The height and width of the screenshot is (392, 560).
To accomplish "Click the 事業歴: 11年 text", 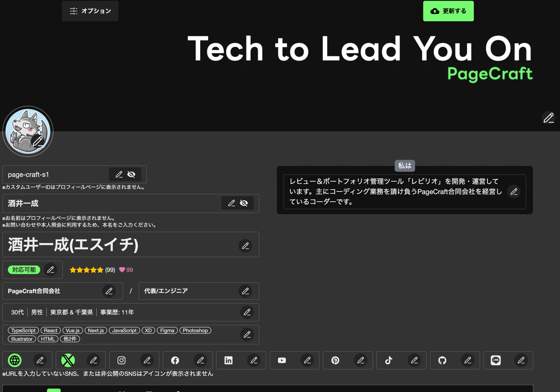I will (117, 312).
